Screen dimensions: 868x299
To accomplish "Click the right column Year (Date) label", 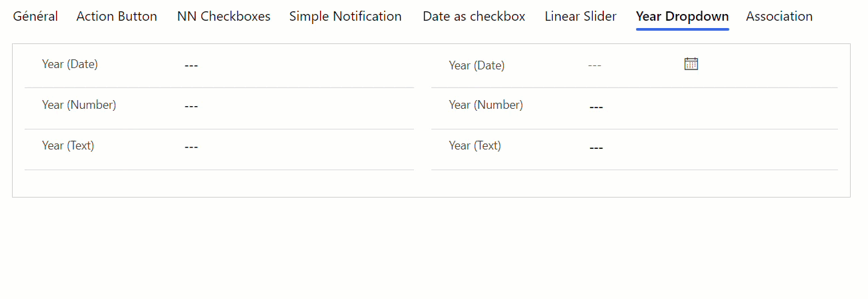I will 477,65.
